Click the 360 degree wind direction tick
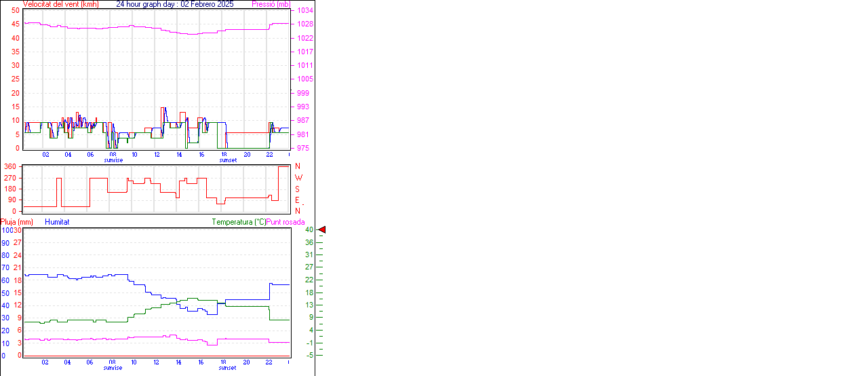Image resolution: width=868 pixels, height=376 pixels. point(10,166)
